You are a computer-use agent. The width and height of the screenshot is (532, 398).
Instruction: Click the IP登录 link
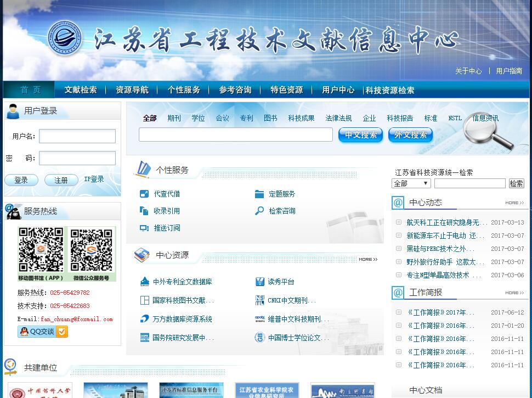(x=94, y=180)
